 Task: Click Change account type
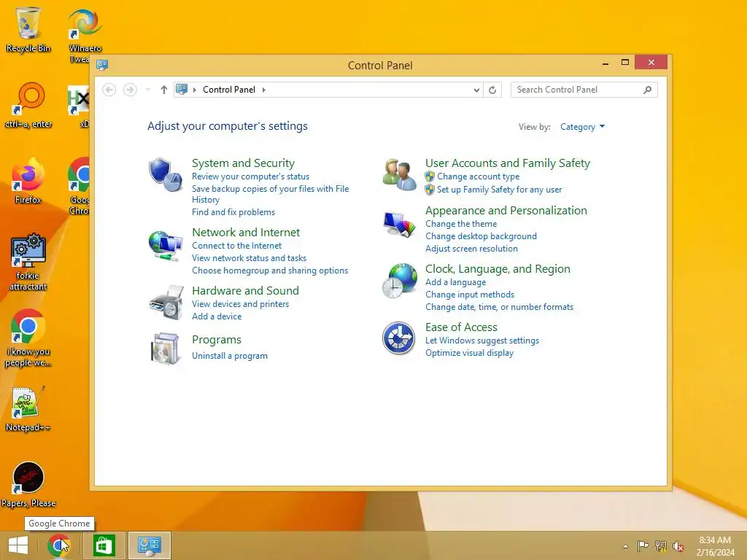tap(479, 176)
